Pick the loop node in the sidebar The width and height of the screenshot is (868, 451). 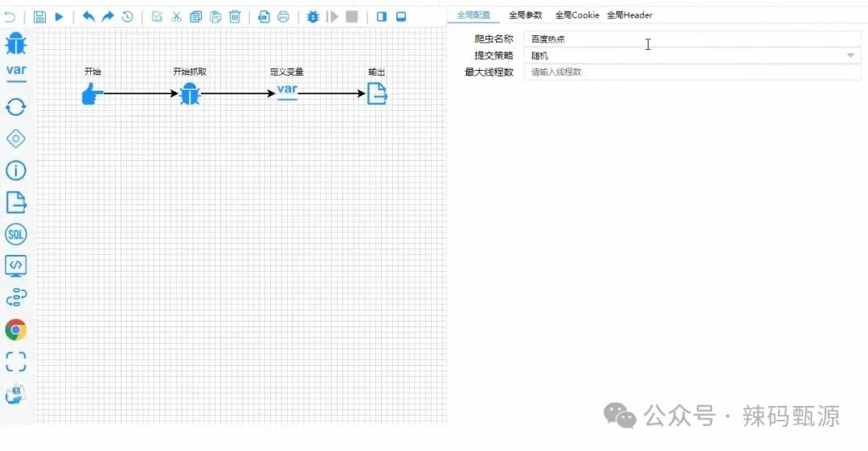[x=15, y=107]
